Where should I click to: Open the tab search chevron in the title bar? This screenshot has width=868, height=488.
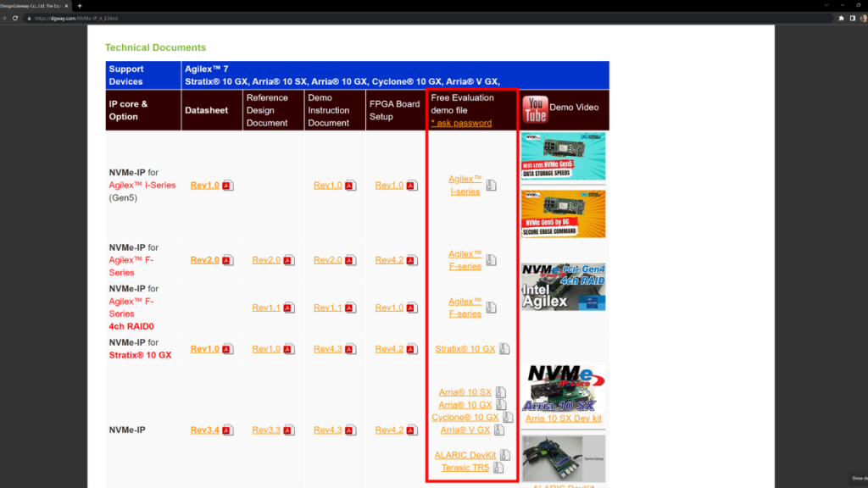click(x=826, y=6)
